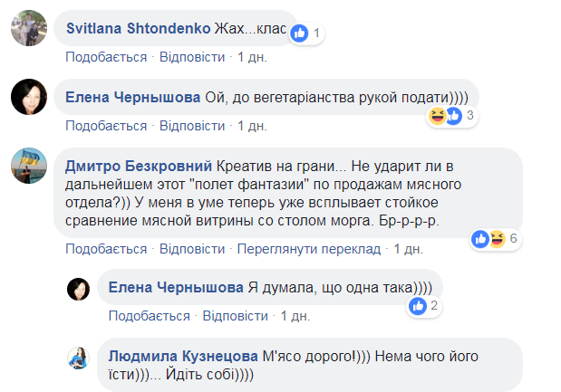Click Відповісти under Svitlana Shtondenko's comment
The width and height of the screenshot is (561, 392).
[191, 57]
